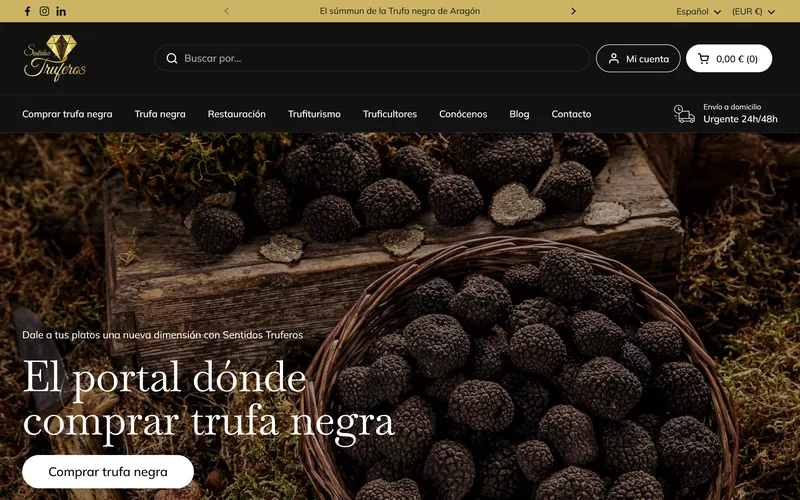Click the delivery truck shipping icon
Image resolution: width=800 pixels, height=500 pixels.
684,114
